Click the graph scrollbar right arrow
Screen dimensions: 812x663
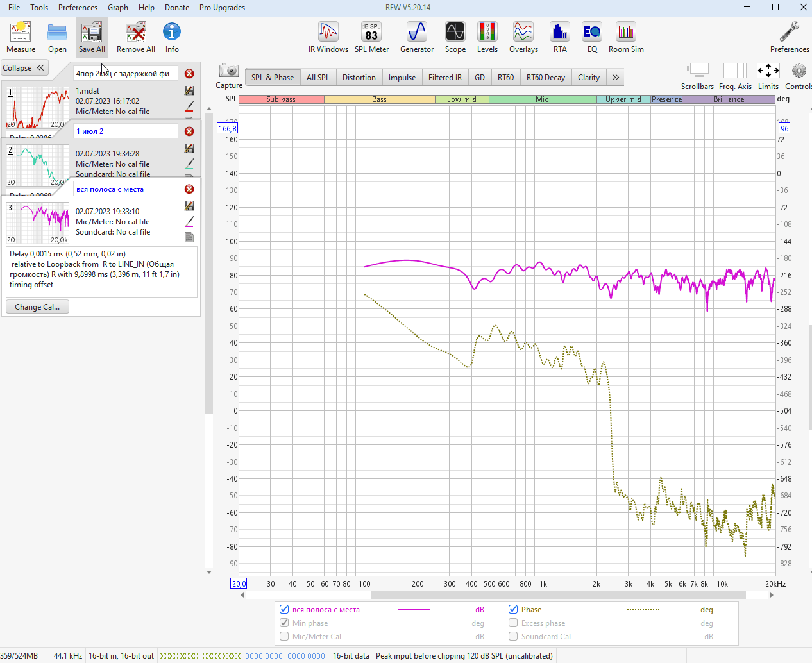(x=772, y=595)
